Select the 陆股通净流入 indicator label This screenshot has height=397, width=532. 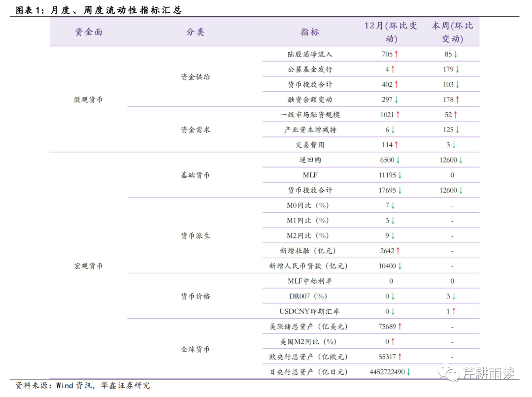pos(310,54)
